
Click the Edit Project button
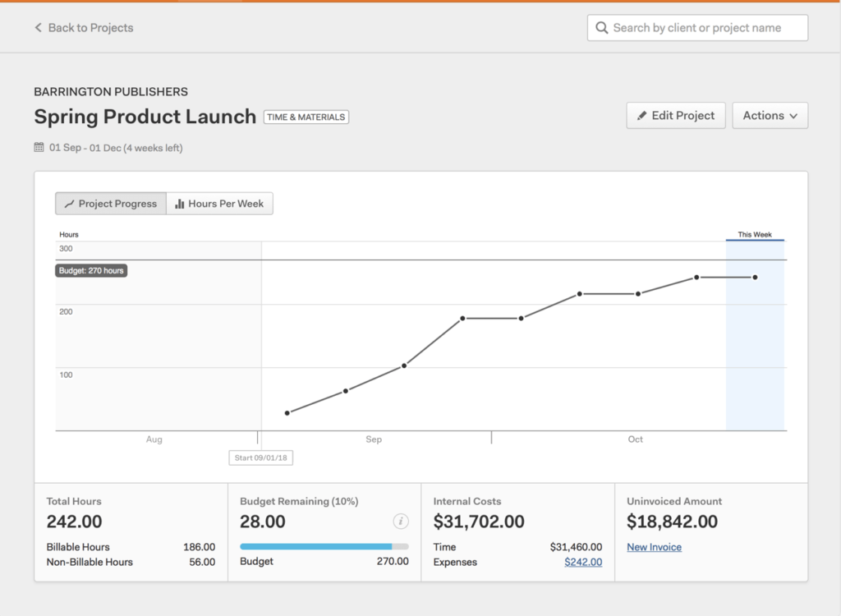(675, 115)
